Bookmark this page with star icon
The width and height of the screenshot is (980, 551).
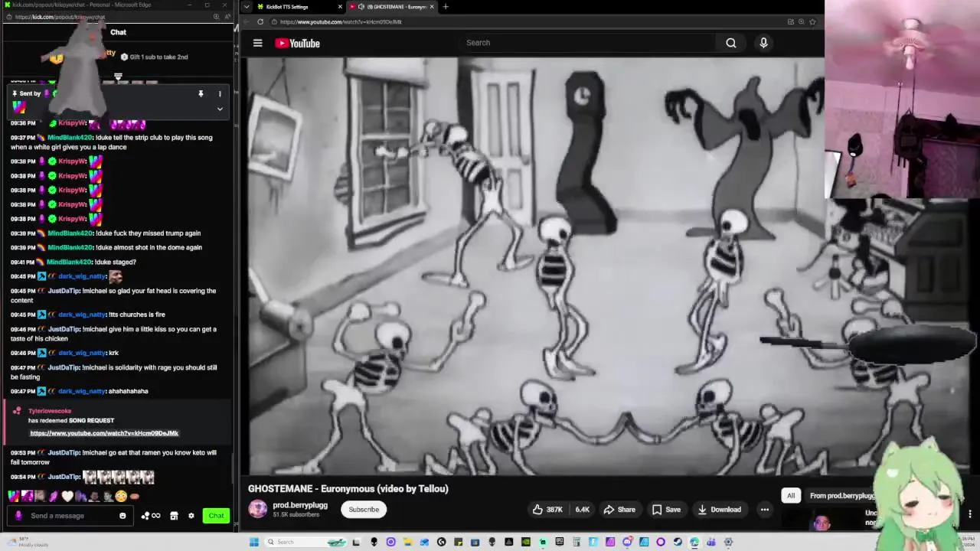812,22
